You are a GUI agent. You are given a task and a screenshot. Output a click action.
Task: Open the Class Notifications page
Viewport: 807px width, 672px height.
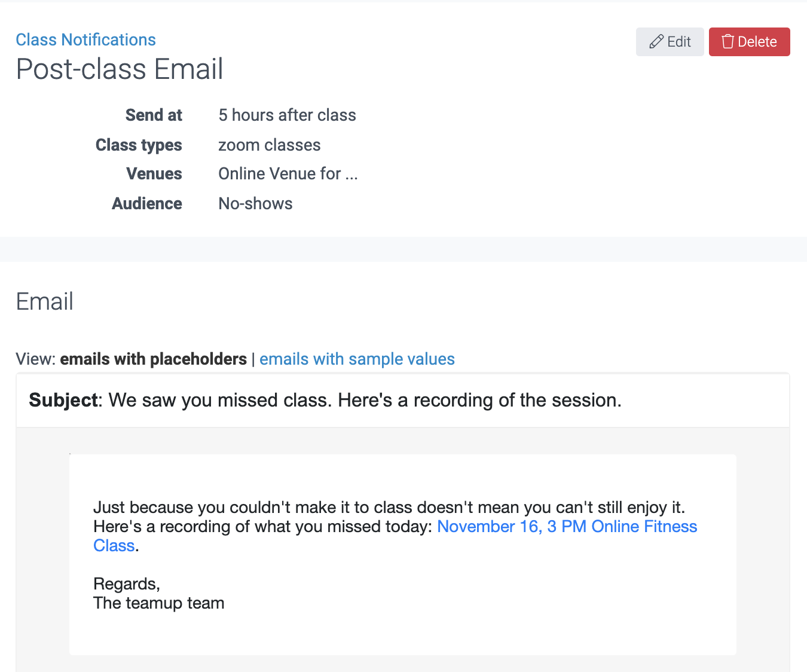pos(85,39)
